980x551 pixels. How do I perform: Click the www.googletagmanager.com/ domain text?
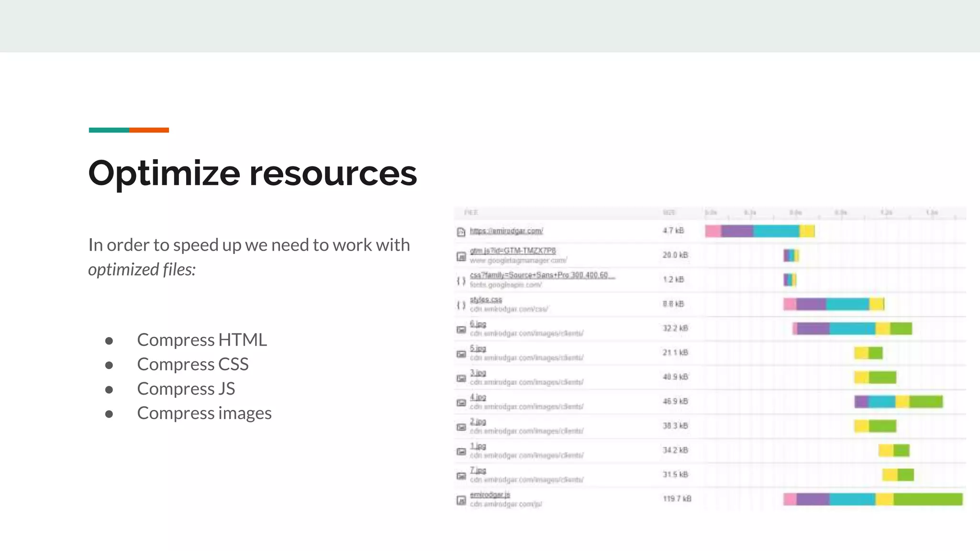pyautogui.click(x=518, y=261)
